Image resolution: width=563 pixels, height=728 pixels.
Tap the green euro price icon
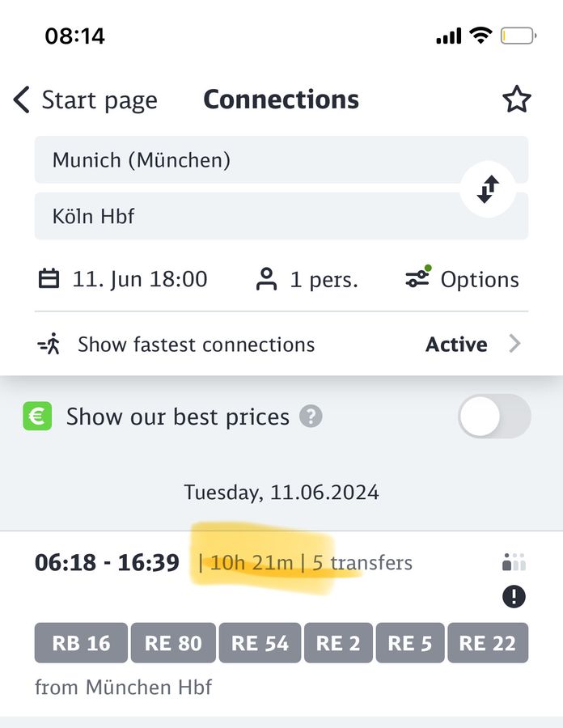click(x=37, y=416)
